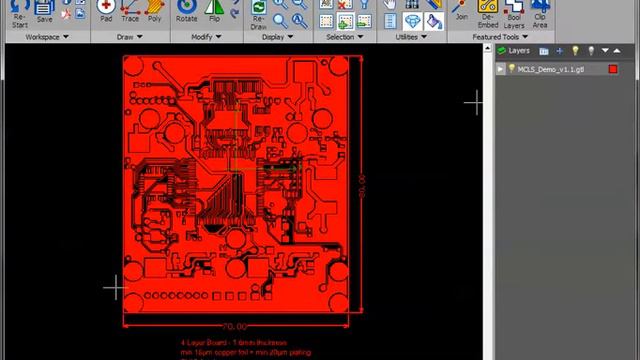The image size is (640, 360).
Task: Click the lower-left magnifier zoom icon
Action: [x=280, y=20]
